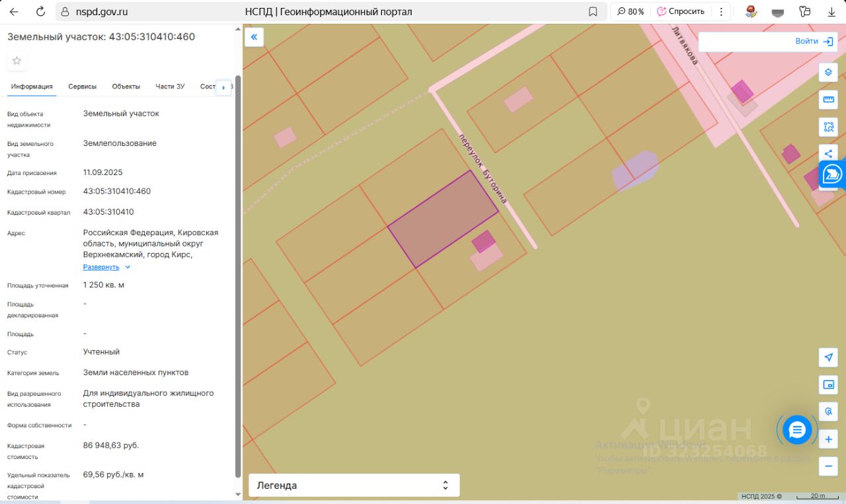Click the date value '11.09.2025'

tap(103, 172)
